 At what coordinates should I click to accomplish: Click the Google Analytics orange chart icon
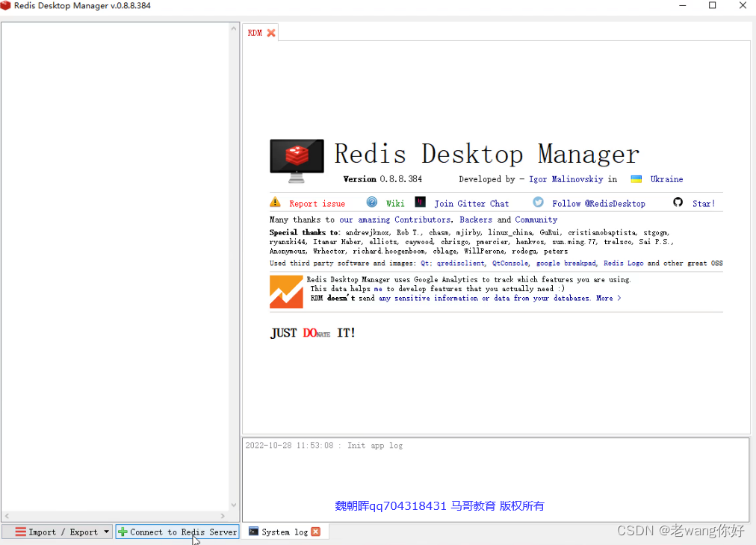286,291
